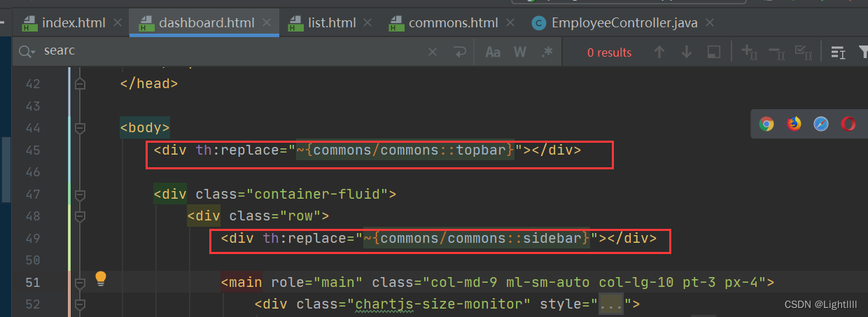Collapse the body tag fold
Image resolution: width=868 pixels, height=317 pixels.
click(80, 128)
